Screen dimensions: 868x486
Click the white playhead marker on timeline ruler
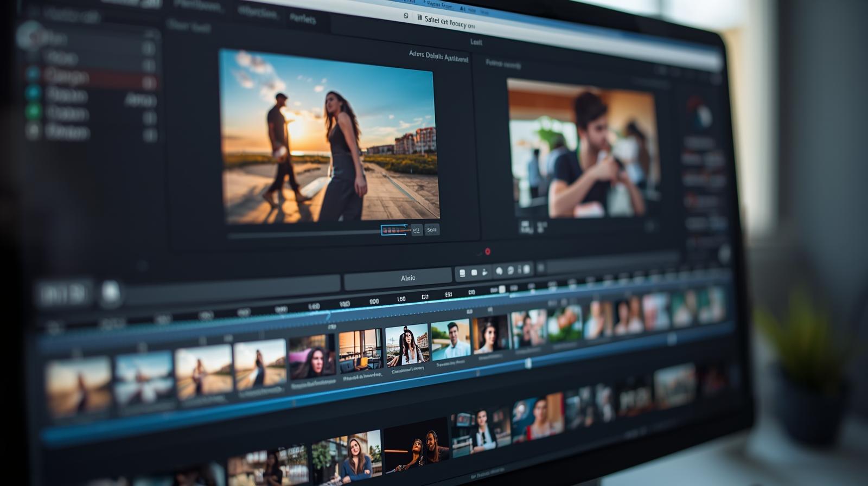[502, 290]
